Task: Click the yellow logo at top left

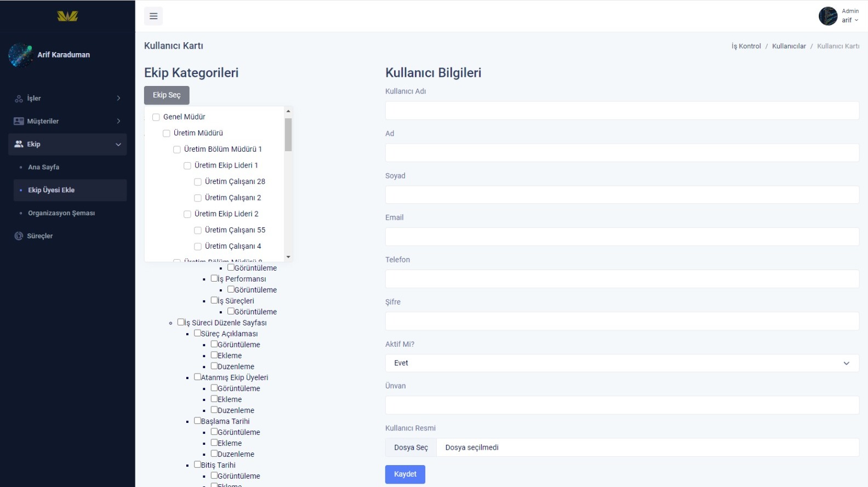Action: [x=67, y=16]
